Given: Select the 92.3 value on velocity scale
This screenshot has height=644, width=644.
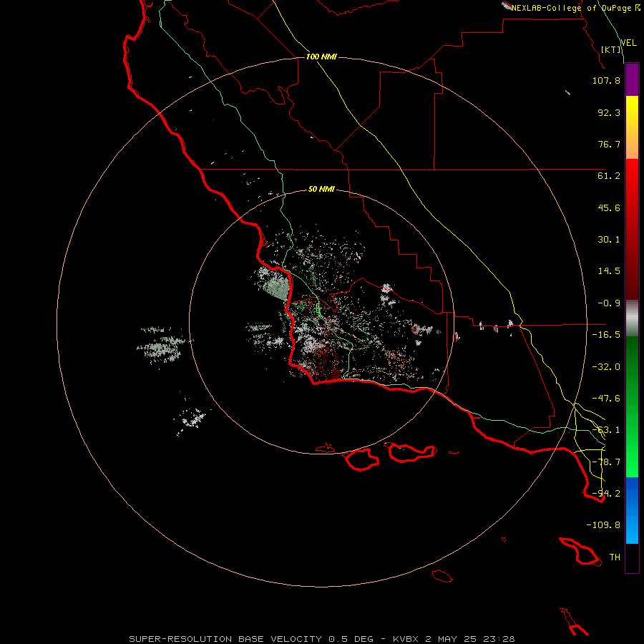Looking at the screenshot, I should (x=609, y=112).
